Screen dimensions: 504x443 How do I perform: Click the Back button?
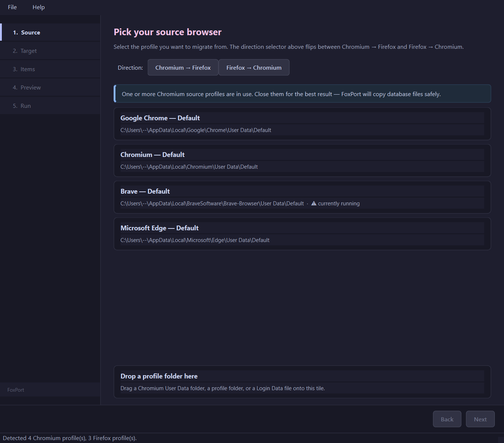(447, 419)
